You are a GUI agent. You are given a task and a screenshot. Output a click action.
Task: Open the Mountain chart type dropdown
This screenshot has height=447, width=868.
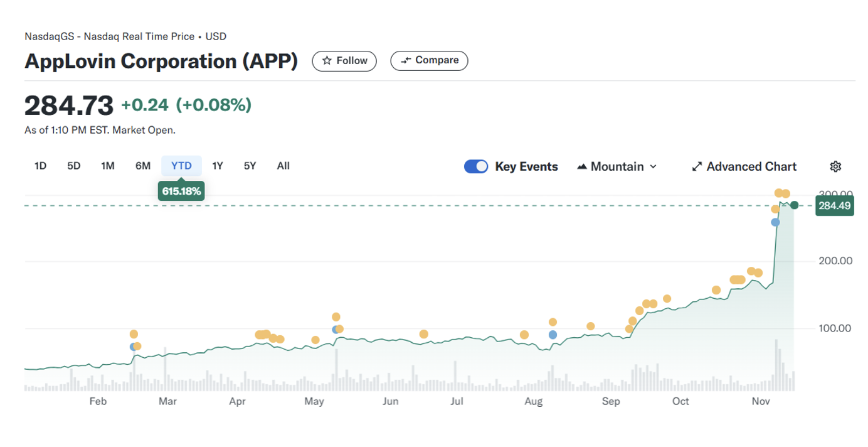click(x=617, y=166)
